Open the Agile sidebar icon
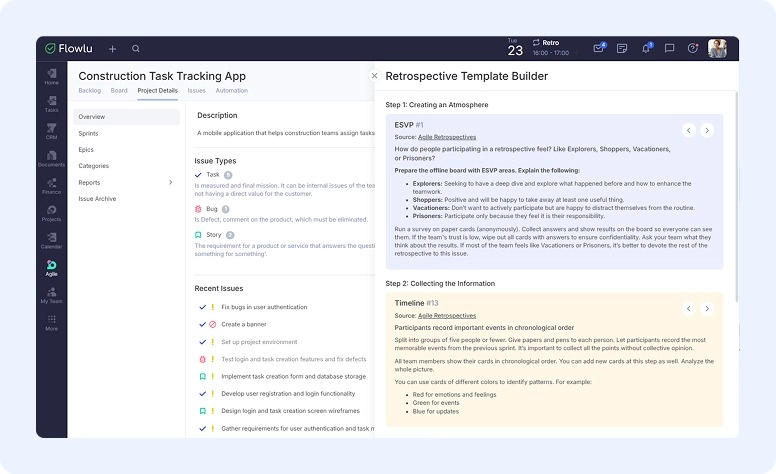The width and height of the screenshot is (776, 474). coord(51,268)
